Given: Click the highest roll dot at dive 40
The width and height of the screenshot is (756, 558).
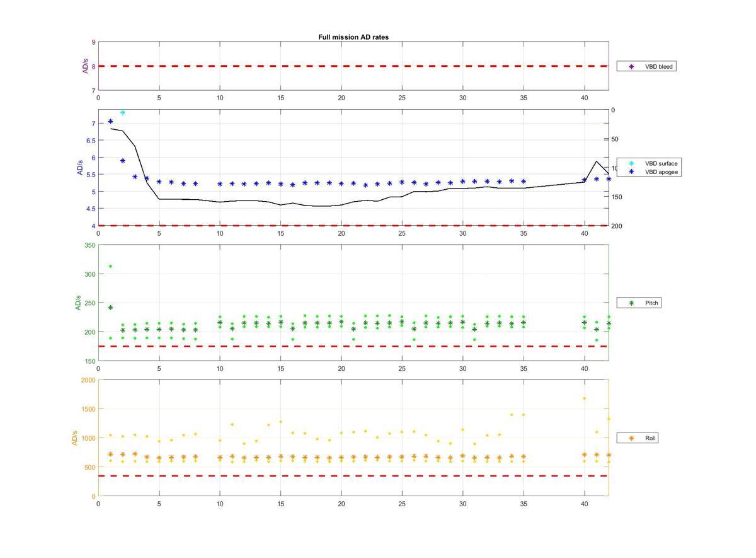Looking at the screenshot, I should point(585,398).
